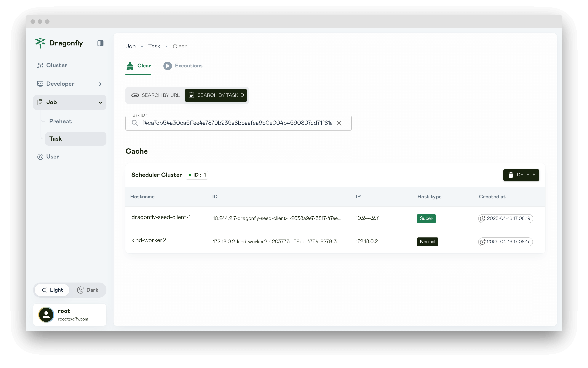588x368 pixels.
Task: Click the User profile icon in sidebar
Action: [40, 157]
